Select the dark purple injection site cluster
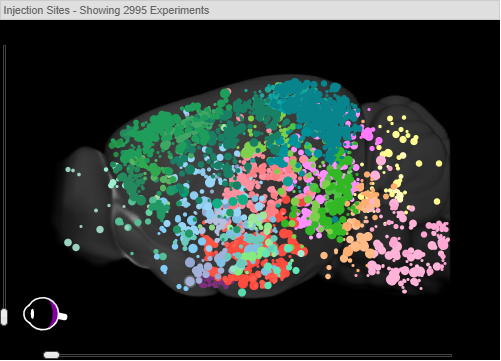Screen dimensions: 501x361 point(211,283)
